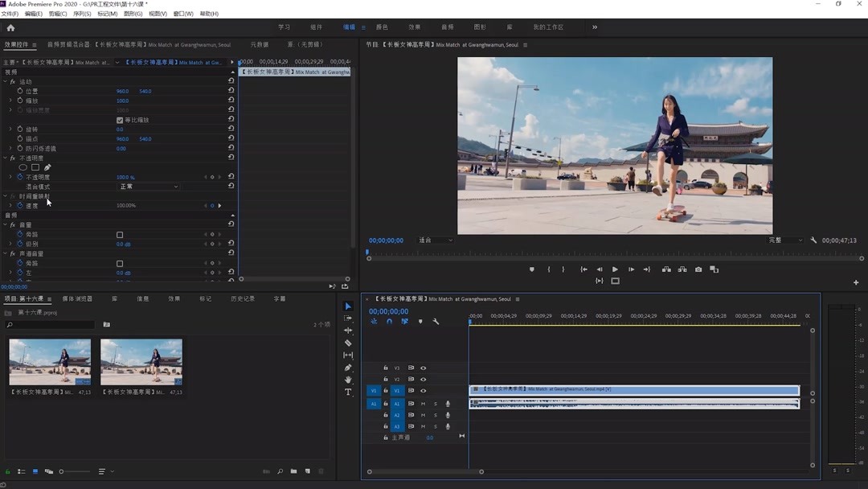Open the 混合模式 dropdown showing 正常
The image size is (868, 489).
point(149,187)
